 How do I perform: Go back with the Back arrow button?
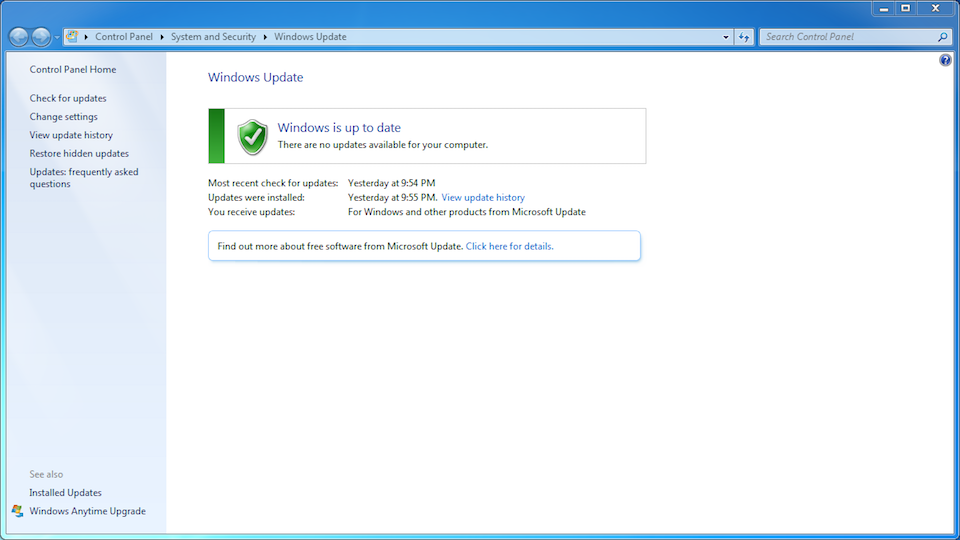[x=18, y=37]
